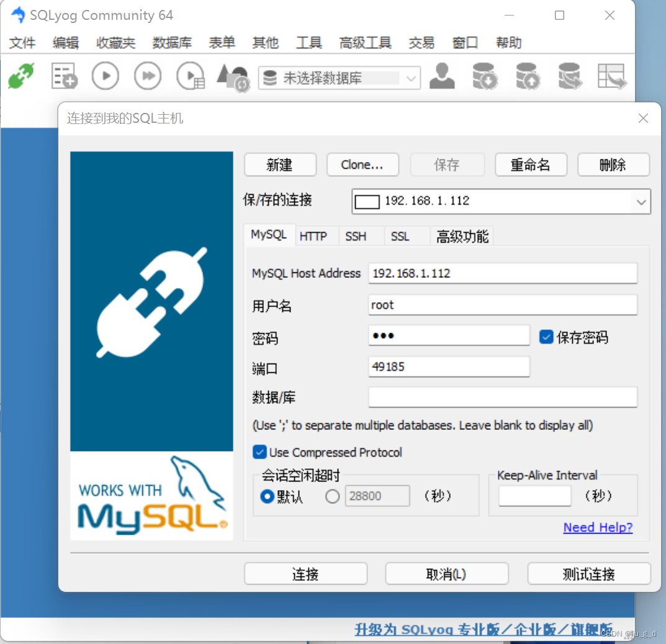The width and height of the screenshot is (666, 644).
Task: Click the schema designer table icon
Action: 612,76
